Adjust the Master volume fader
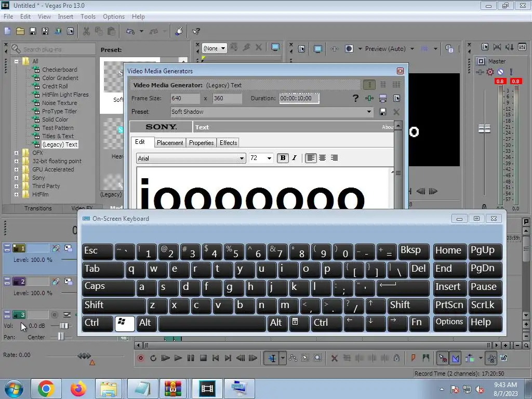The width and height of the screenshot is (532, 399). tap(484, 129)
